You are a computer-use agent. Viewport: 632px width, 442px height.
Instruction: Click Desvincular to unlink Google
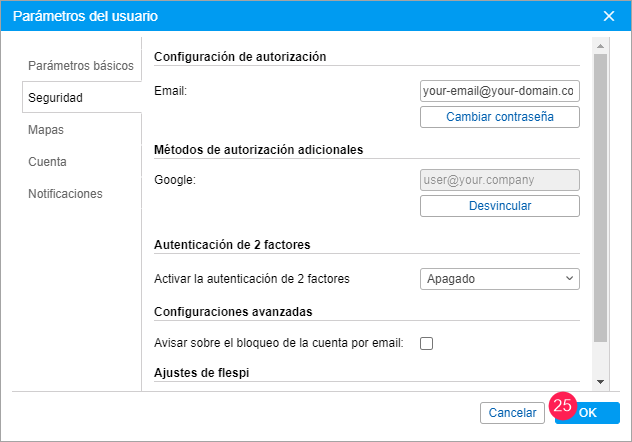(499, 206)
